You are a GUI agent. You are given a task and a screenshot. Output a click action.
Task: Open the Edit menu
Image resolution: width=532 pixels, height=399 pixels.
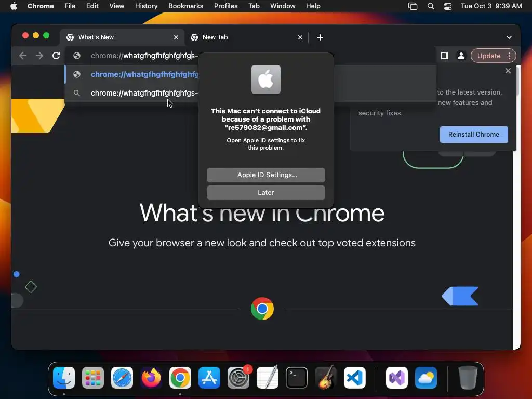coord(92,6)
